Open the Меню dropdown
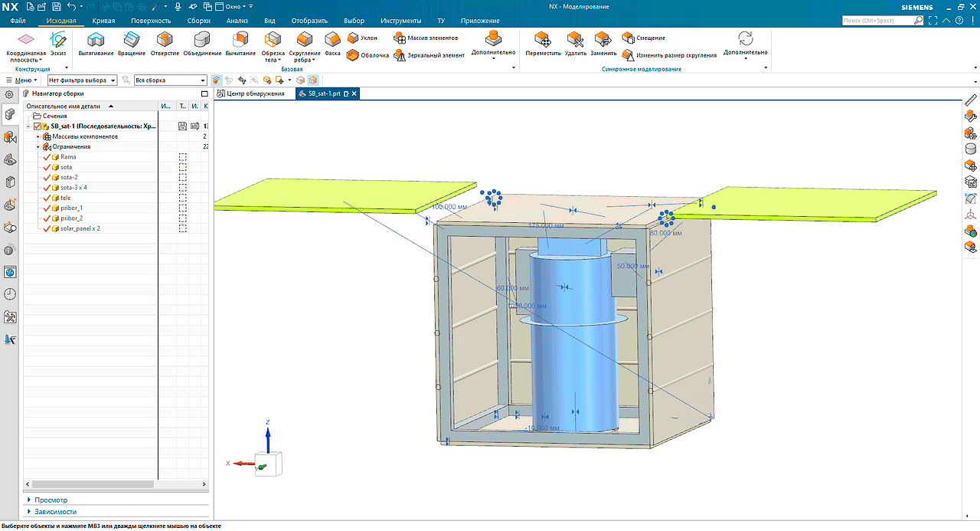Image resolution: width=980 pixels, height=531 pixels. pos(20,80)
